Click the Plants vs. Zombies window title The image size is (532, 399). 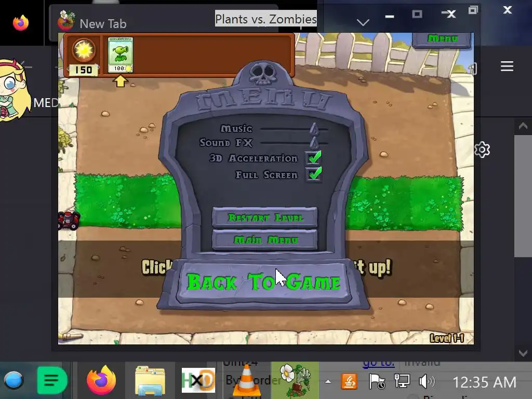tap(266, 19)
